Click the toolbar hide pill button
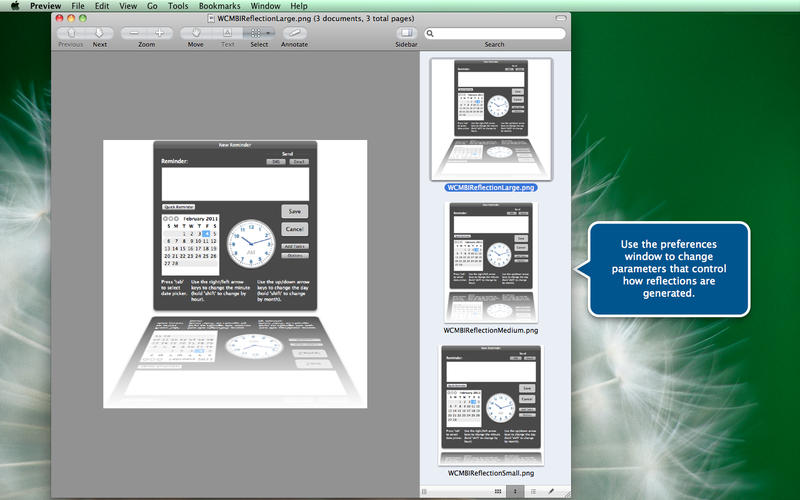Screen dimensions: 800x500 click(561, 18)
